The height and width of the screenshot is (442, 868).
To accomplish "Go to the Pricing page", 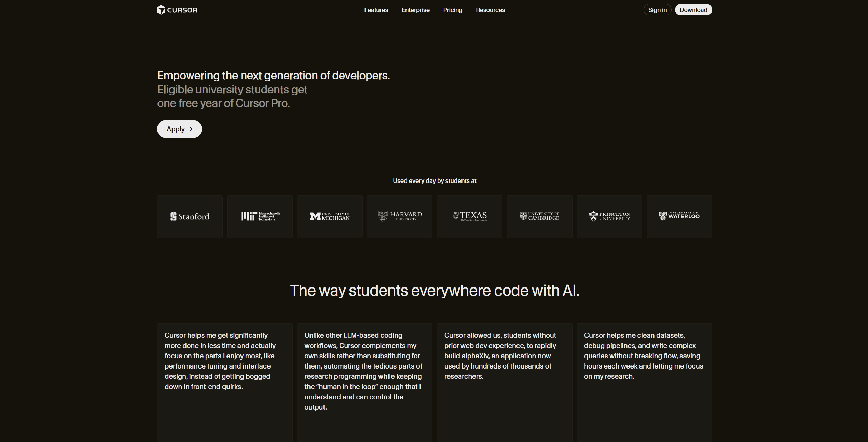I will click(x=453, y=10).
